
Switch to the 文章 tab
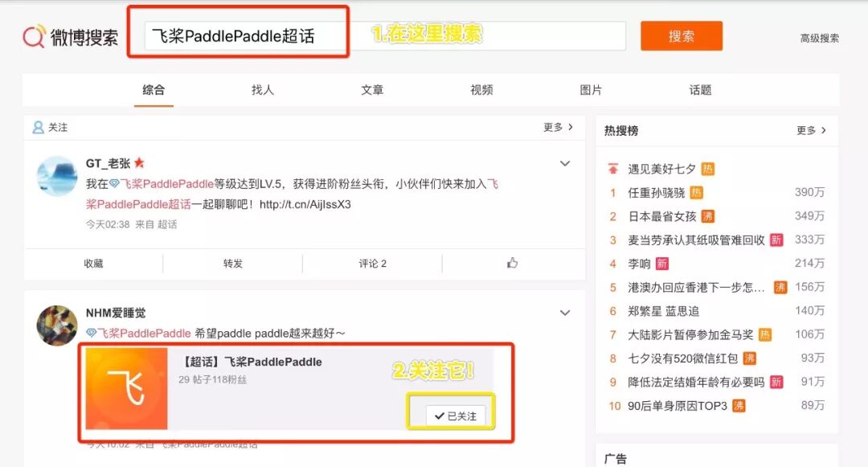[x=372, y=90]
